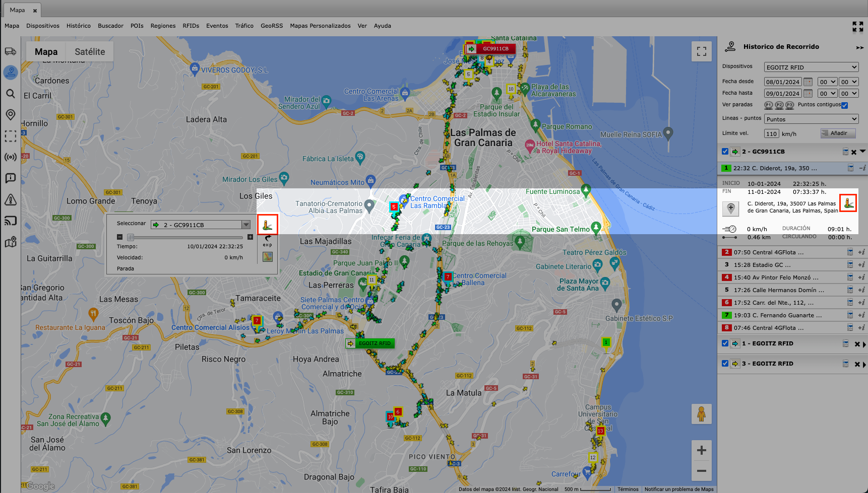The height and width of the screenshot is (493, 868).
Task: Toggle the P1 stops filter
Action: pos(768,105)
